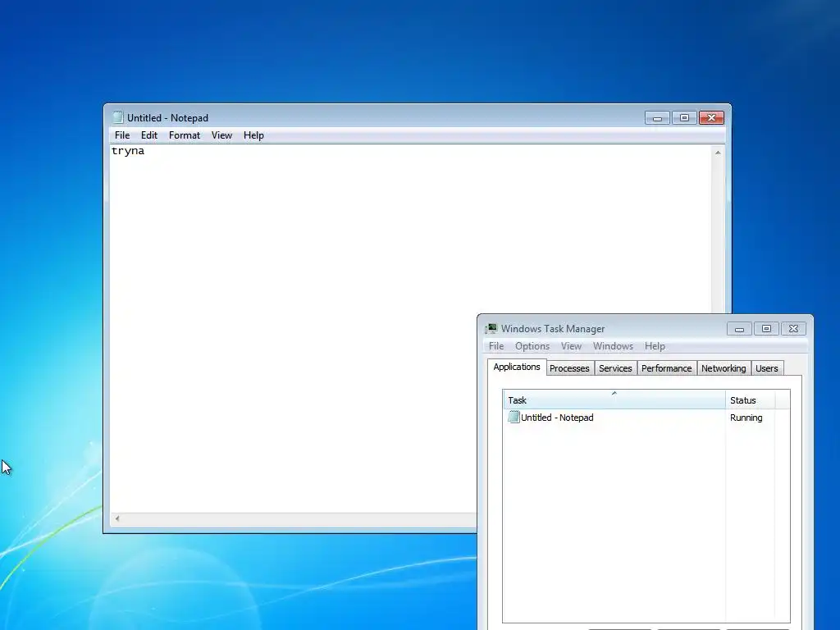Open the File menu in Task Manager
840x630 pixels.
(x=496, y=346)
